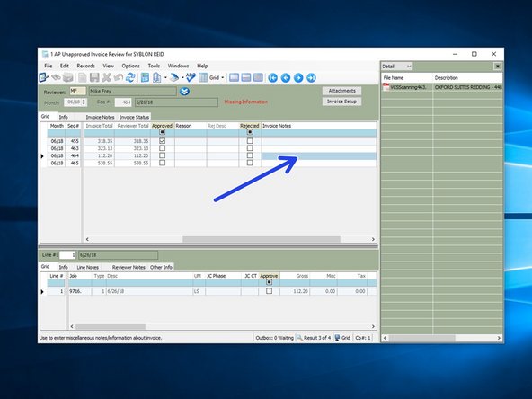Click the Line # input field
Viewport: 532px width, 399px height.
67,255
